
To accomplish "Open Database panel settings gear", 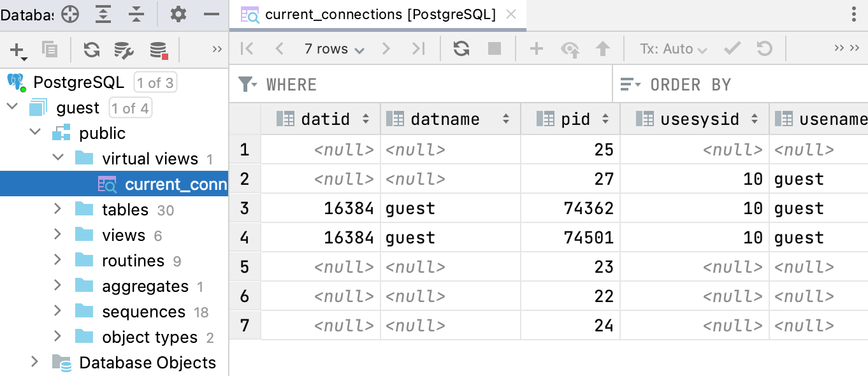I will 178,14.
